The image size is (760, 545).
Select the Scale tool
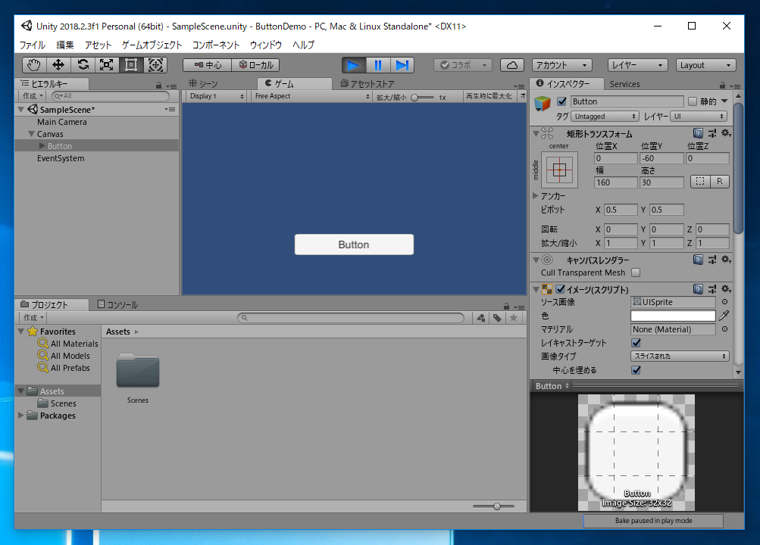107,65
